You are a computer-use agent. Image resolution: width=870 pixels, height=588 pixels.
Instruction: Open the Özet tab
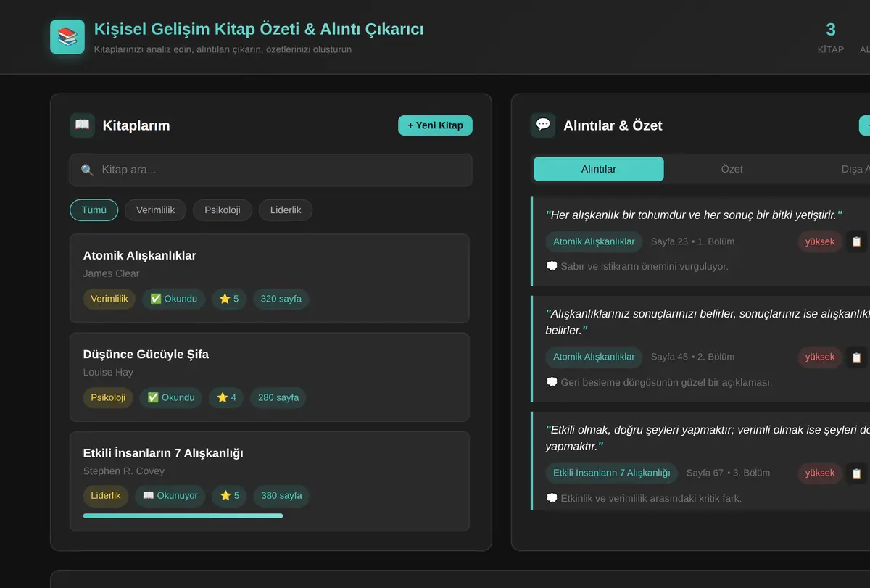click(732, 169)
